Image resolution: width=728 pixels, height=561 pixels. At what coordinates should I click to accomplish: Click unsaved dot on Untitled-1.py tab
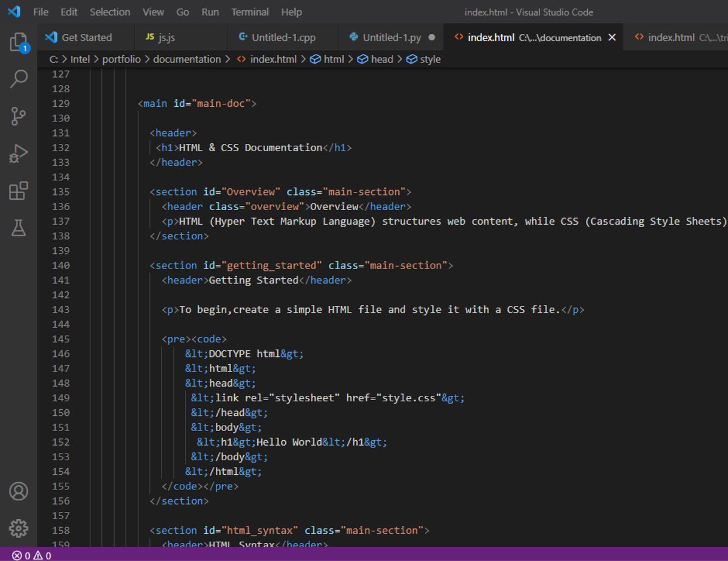432,37
